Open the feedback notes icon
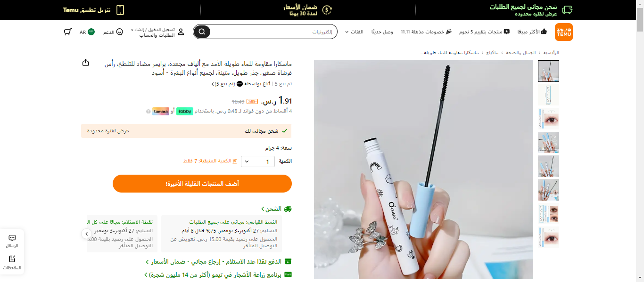Screen dimensions: 644x282 12,259
